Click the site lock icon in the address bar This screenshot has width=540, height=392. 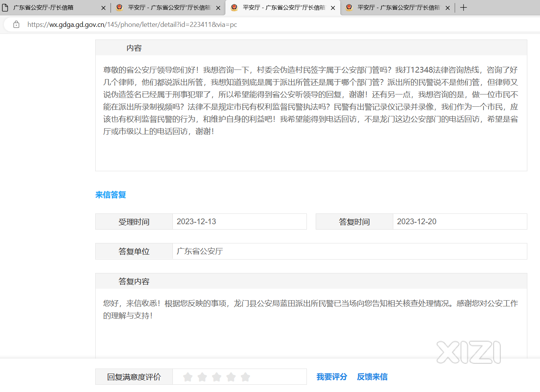[x=16, y=25]
